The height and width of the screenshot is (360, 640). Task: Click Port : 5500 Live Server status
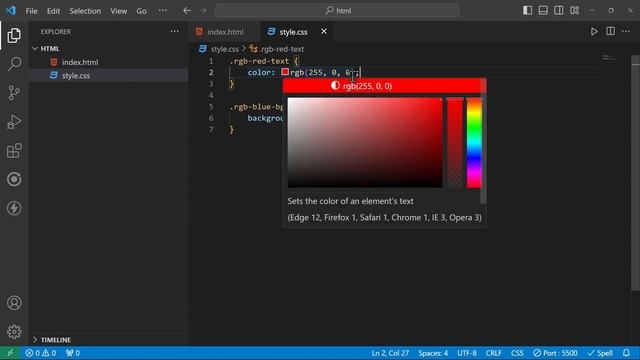[x=555, y=353]
